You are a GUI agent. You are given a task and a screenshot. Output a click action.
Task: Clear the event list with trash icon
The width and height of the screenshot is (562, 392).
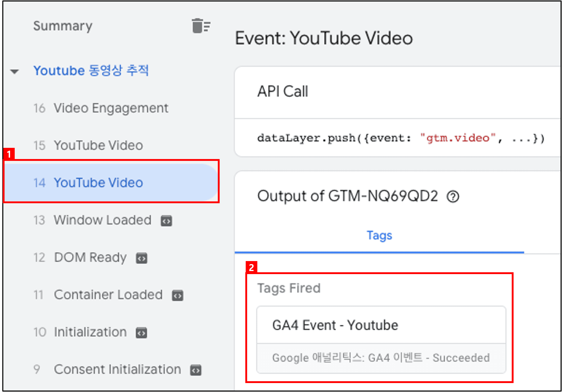[x=201, y=26]
